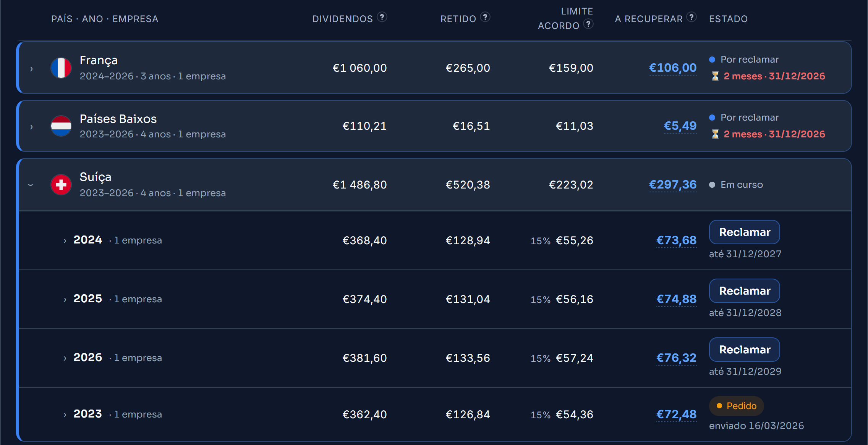Reclamar the 2025 Swiss withholding
Viewport: 868px width, 445px height.
point(744,291)
